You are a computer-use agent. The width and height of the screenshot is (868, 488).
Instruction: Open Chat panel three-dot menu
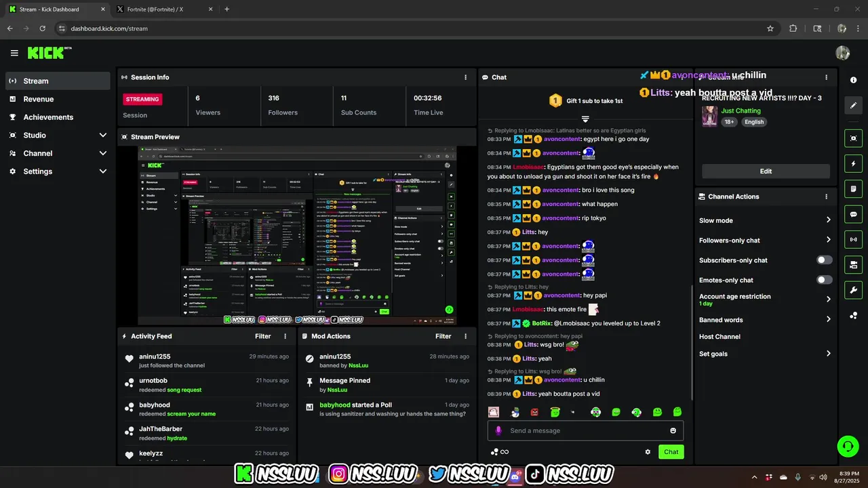pos(683,77)
